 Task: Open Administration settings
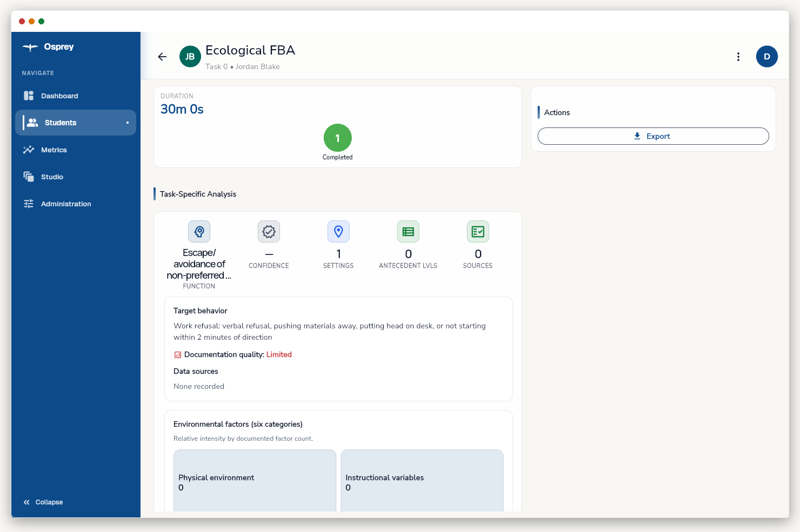tap(76, 204)
